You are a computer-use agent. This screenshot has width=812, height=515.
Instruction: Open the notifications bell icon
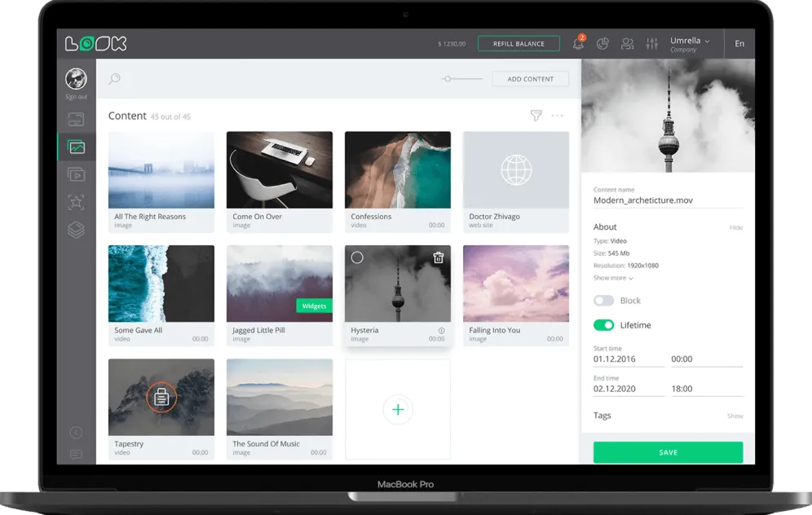[x=579, y=43]
